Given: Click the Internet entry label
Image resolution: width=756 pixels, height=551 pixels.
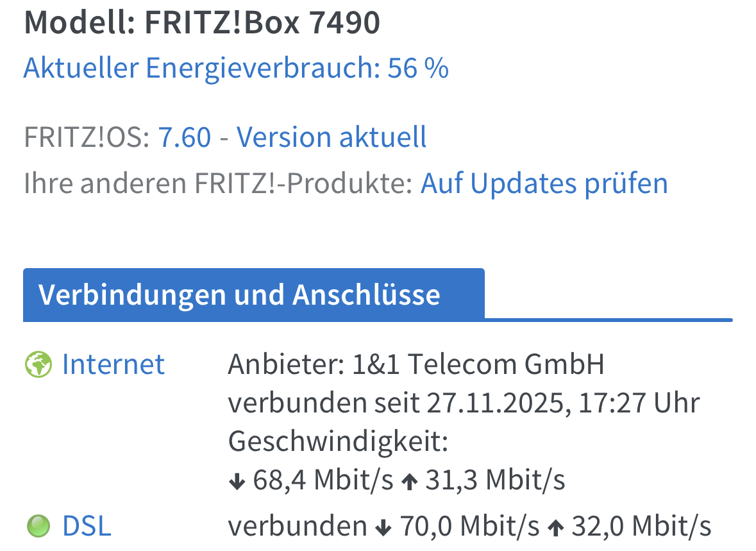Looking at the screenshot, I should click(113, 364).
